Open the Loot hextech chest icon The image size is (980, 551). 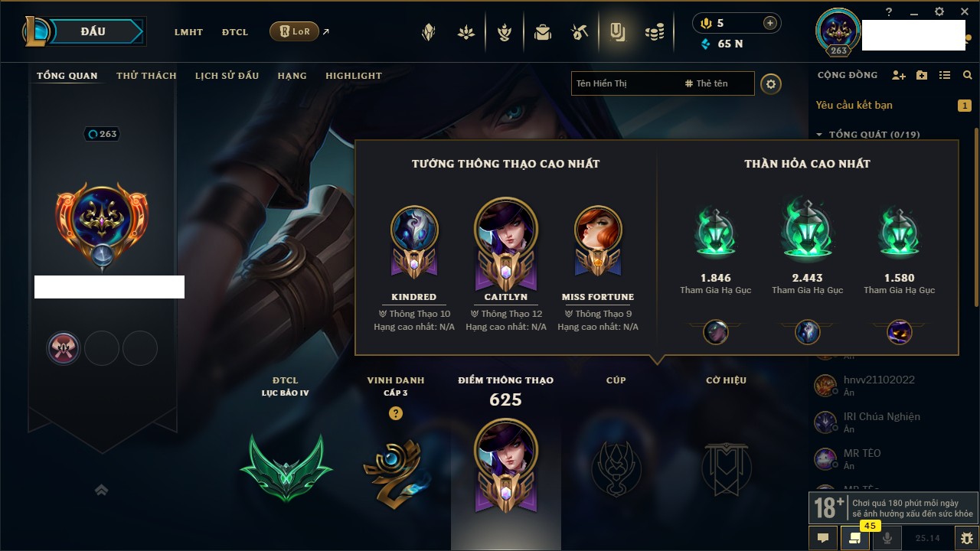[x=579, y=32]
